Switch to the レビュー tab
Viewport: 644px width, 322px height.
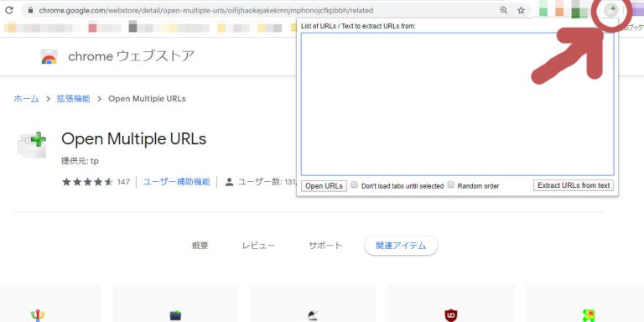(x=258, y=246)
